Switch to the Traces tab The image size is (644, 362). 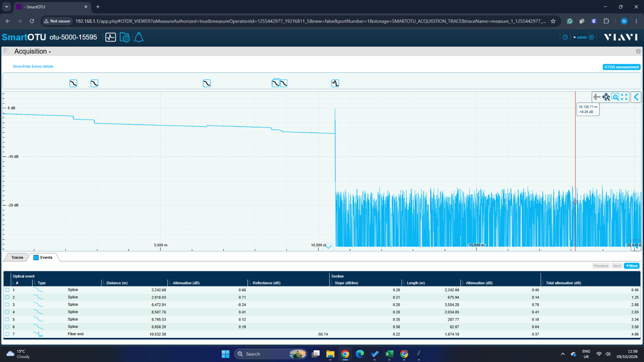click(x=17, y=257)
